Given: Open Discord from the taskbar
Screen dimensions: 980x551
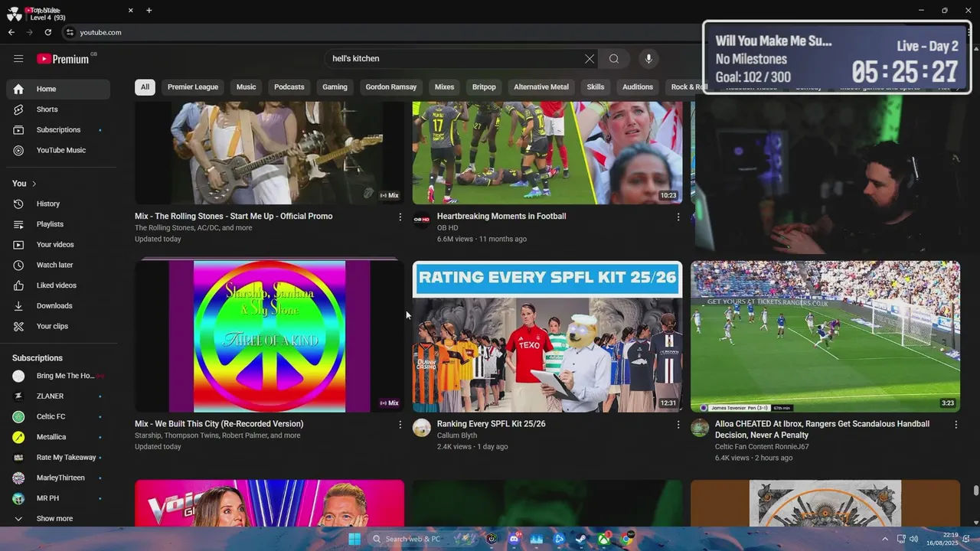Looking at the screenshot, I should point(514,539).
